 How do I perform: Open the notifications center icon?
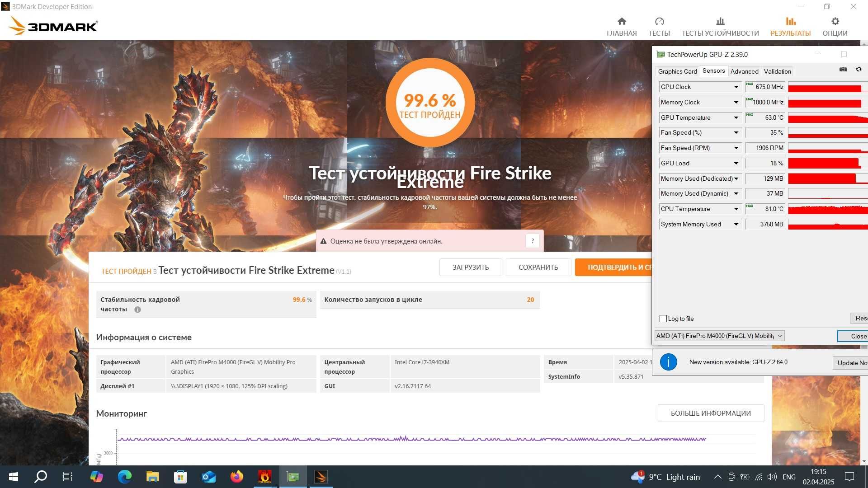(849, 477)
